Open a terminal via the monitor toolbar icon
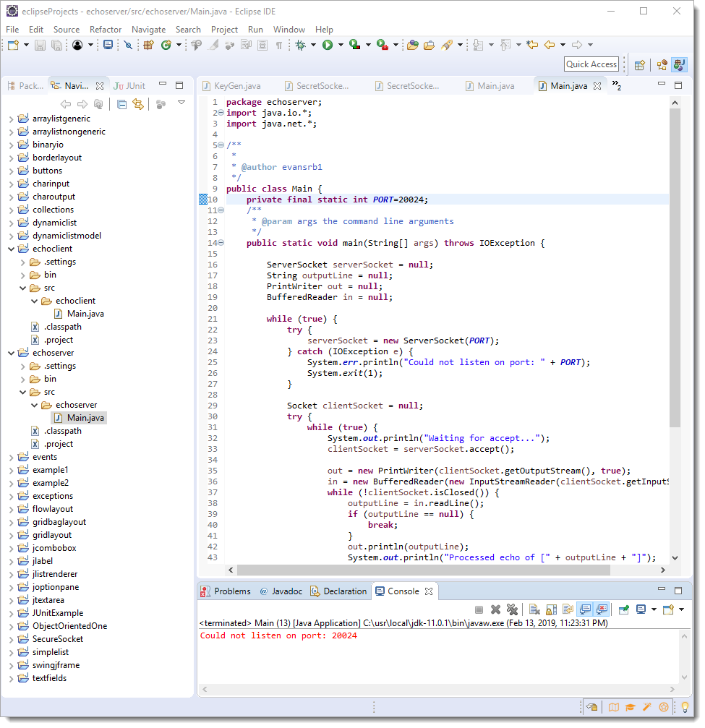Viewport: 705px width, 728px height. [x=108, y=45]
